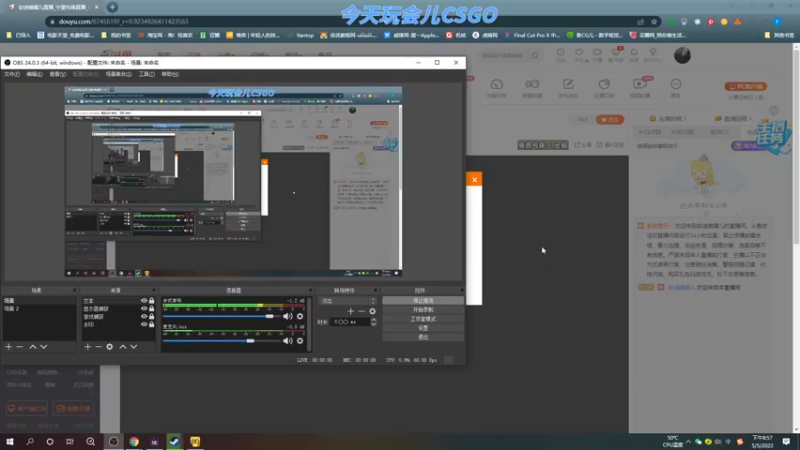Toggle lock of 显示器捕获 source
This screenshot has height=450, width=800.
click(152, 309)
